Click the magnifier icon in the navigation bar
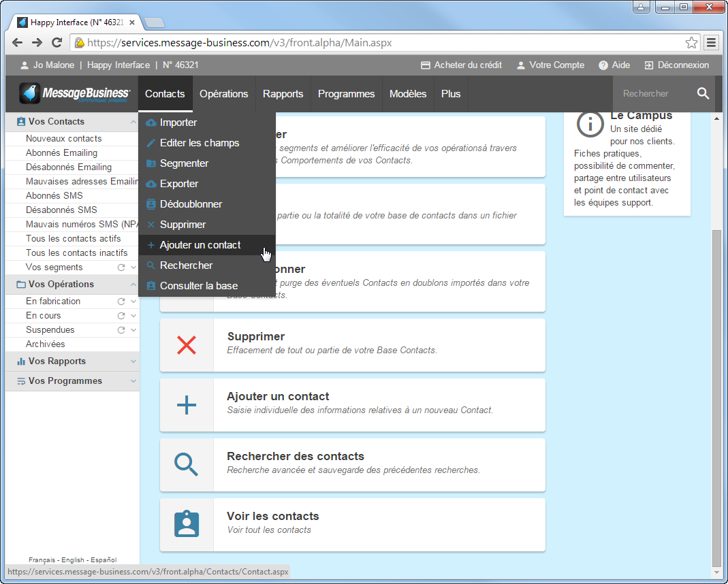This screenshot has height=584, width=728. (703, 94)
